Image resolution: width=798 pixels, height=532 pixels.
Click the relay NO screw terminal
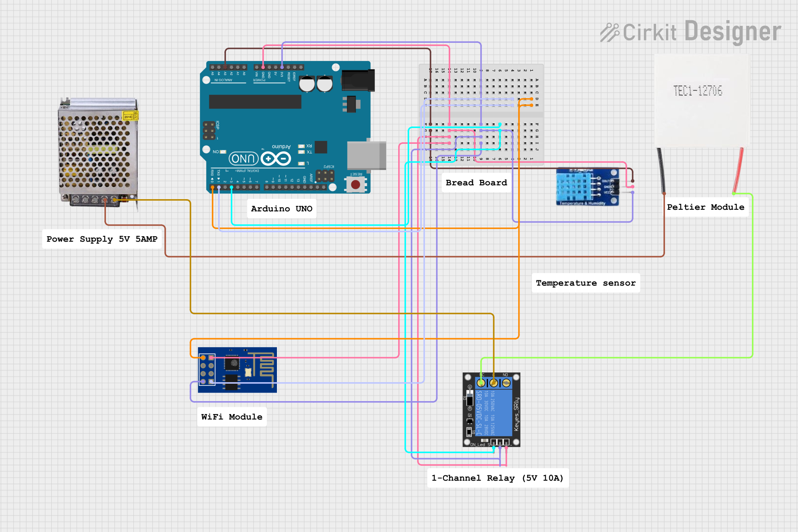pos(506,383)
